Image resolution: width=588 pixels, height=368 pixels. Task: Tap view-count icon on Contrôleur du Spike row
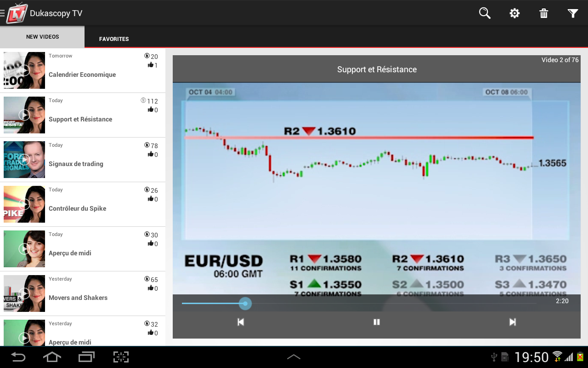pos(147,190)
